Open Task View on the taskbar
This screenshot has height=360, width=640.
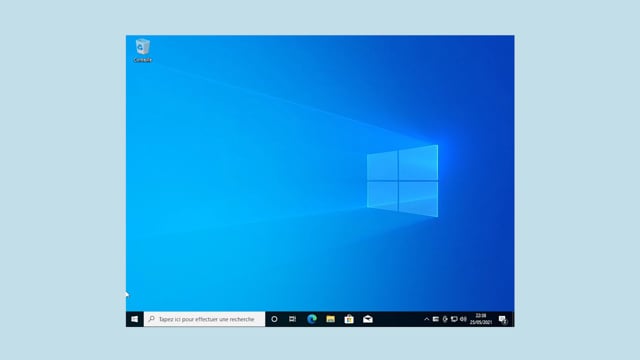coord(293,319)
